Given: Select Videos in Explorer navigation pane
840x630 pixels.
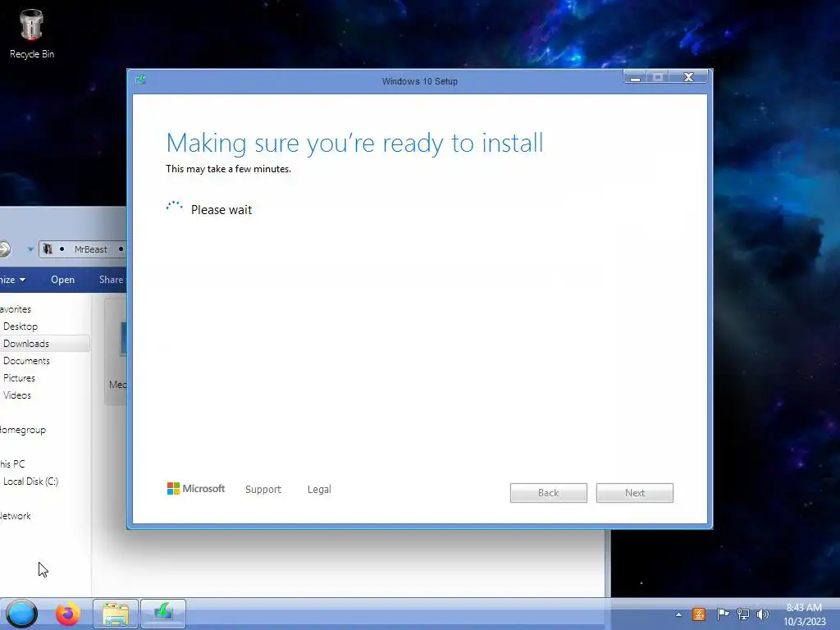Looking at the screenshot, I should [16, 395].
